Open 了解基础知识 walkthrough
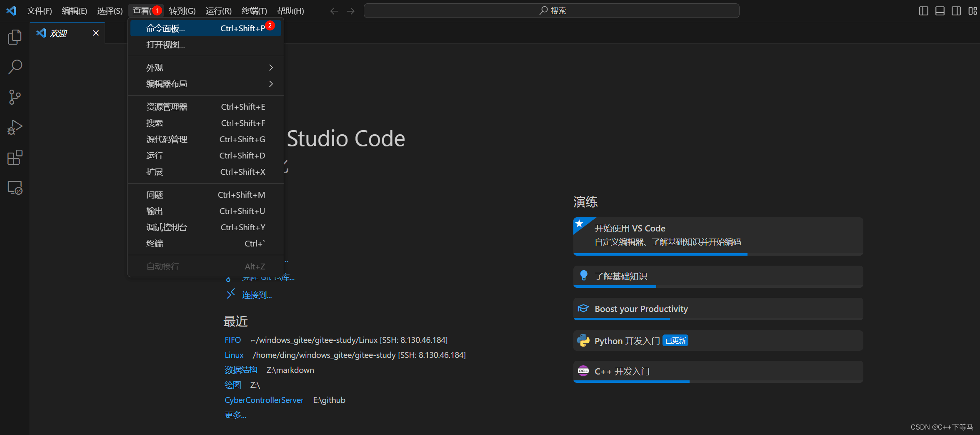The height and width of the screenshot is (435, 980). click(718, 277)
